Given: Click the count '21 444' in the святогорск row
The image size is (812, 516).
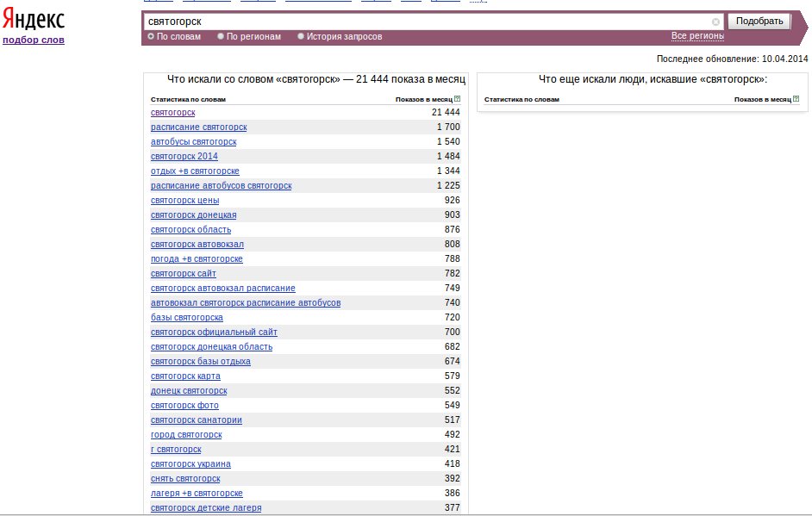Looking at the screenshot, I should [x=446, y=112].
